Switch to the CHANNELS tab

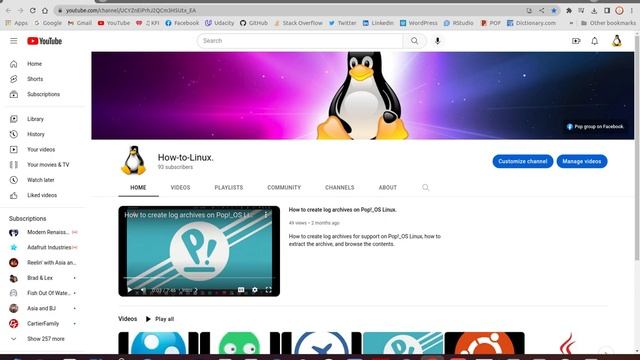(340, 187)
